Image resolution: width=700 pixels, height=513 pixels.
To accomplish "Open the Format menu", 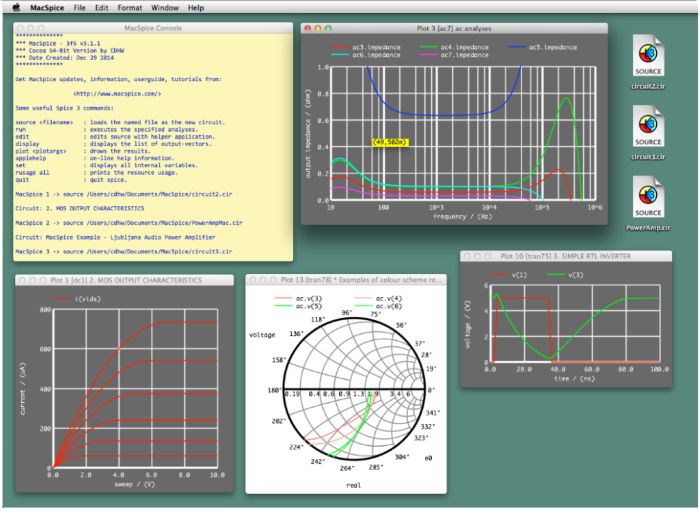I will [x=129, y=8].
